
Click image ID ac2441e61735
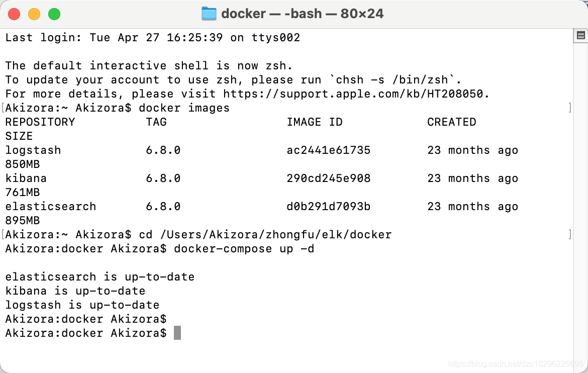(329, 150)
